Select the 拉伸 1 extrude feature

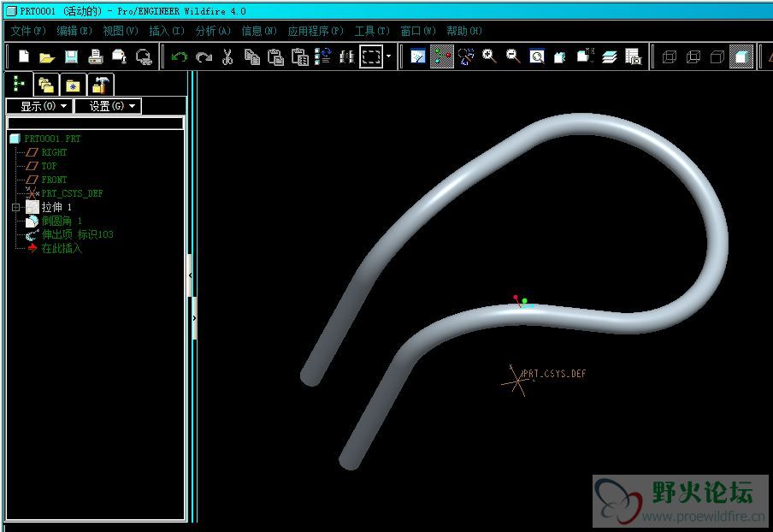pos(56,207)
